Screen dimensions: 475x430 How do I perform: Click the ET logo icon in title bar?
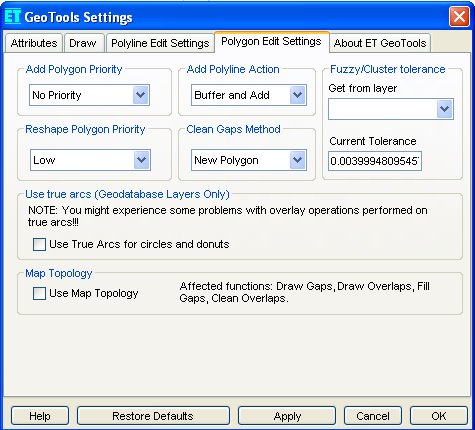click(13, 16)
